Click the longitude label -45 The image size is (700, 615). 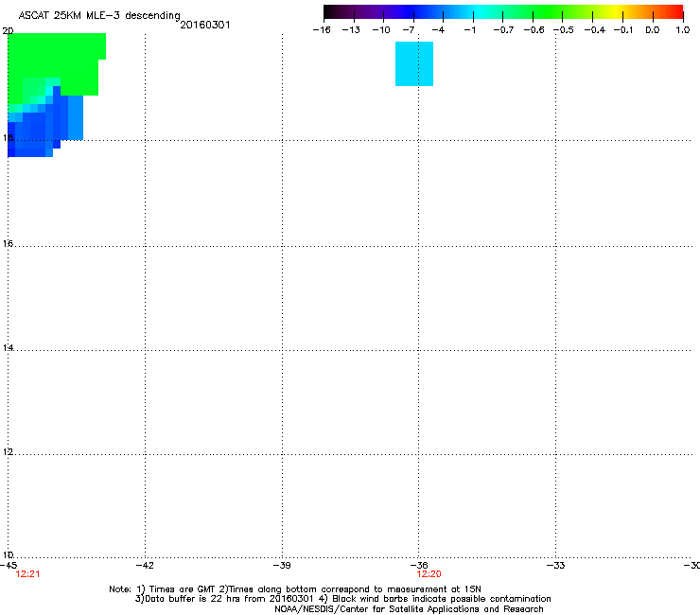pos(9,566)
